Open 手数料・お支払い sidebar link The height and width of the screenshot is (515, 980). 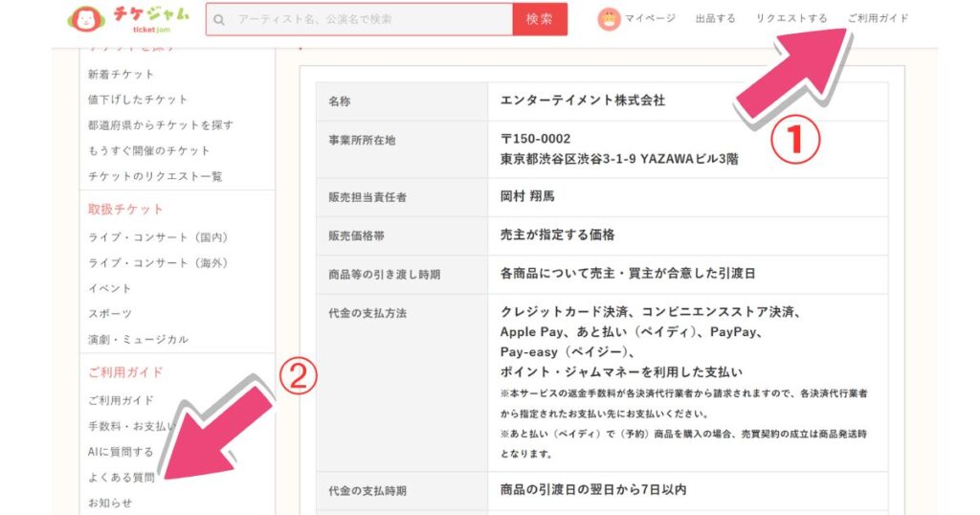pyautogui.click(x=131, y=426)
